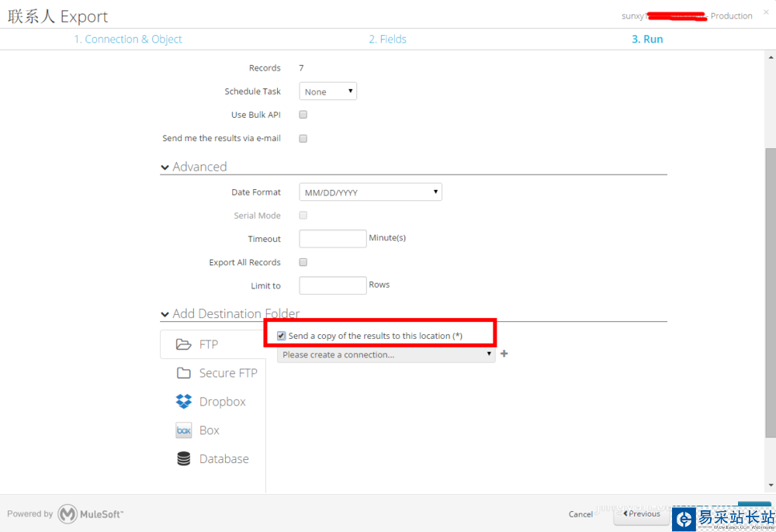Click the Cancel link
Image resolution: width=776 pixels, height=532 pixels.
580,514
